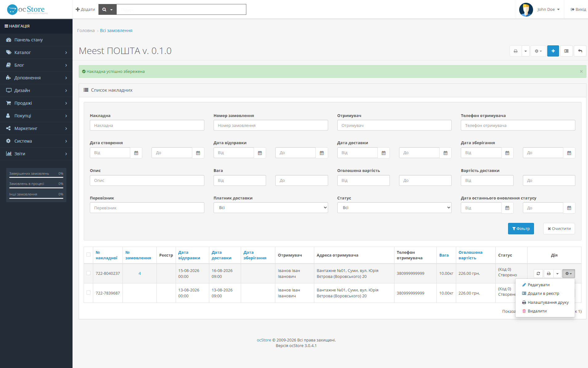Print waybill 722-8040237 via printer icon
Image resolution: width=588 pixels, height=368 pixels.
point(548,274)
